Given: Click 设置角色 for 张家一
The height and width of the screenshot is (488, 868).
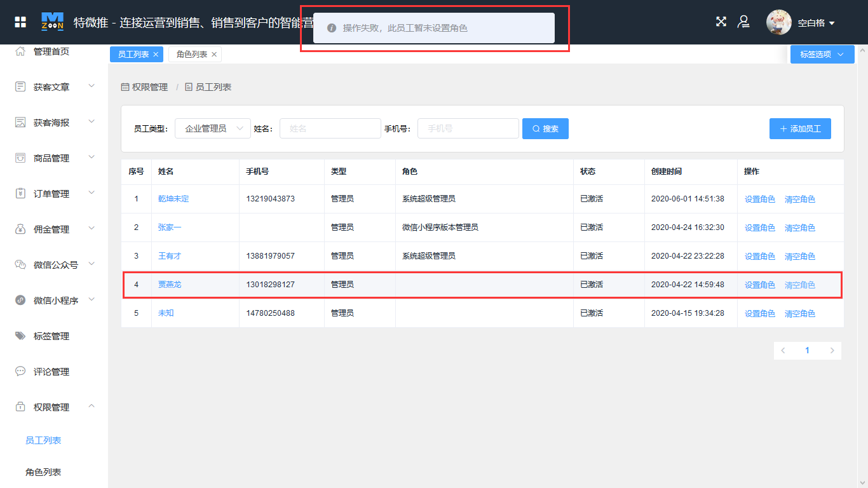Looking at the screenshot, I should (x=760, y=227).
